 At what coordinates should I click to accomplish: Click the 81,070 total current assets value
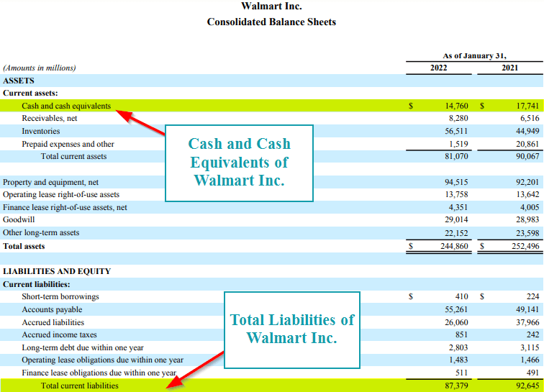click(456, 157)
